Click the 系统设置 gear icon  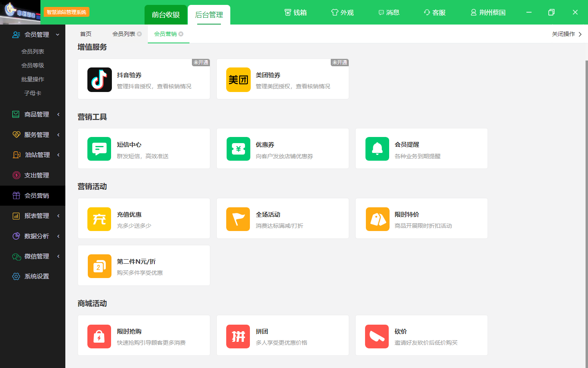pos(16,276)
